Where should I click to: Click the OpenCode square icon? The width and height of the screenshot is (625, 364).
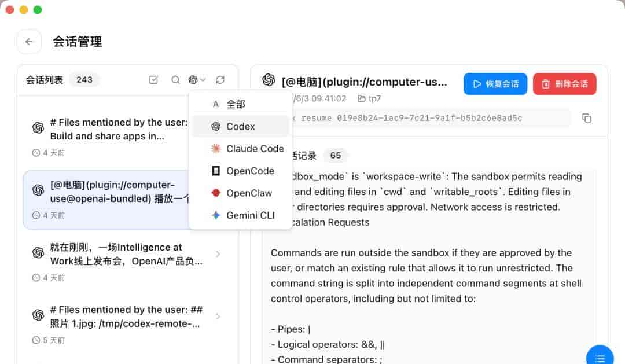tap(216, 171)
